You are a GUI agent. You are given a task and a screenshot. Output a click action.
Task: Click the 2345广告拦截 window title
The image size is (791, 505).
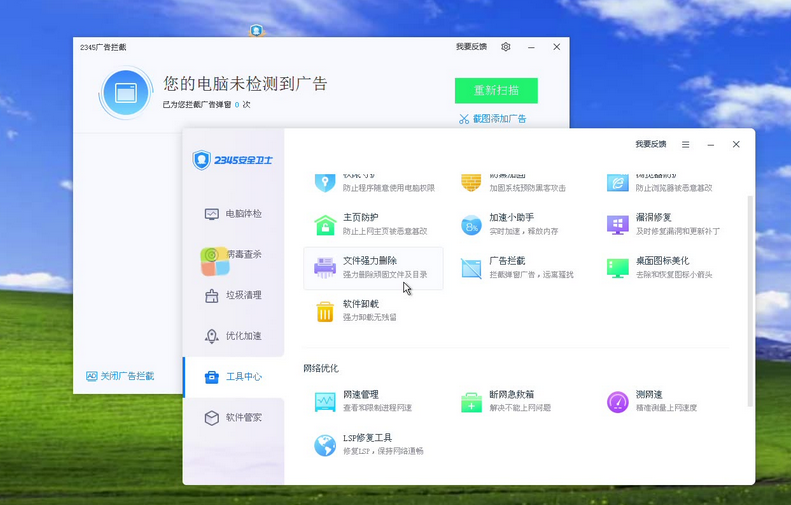click(x=103, y=47)
